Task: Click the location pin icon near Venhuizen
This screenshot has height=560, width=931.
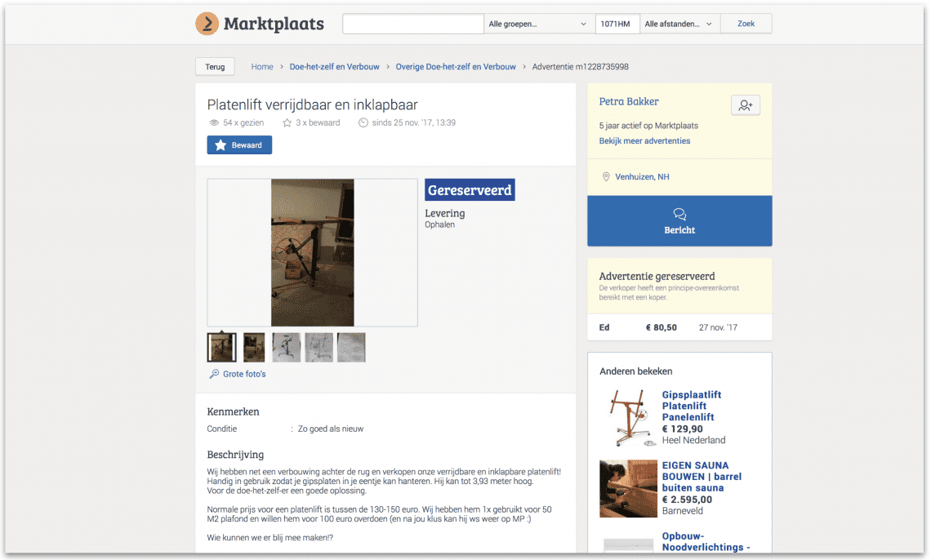Action: click(x=606, y=177)
